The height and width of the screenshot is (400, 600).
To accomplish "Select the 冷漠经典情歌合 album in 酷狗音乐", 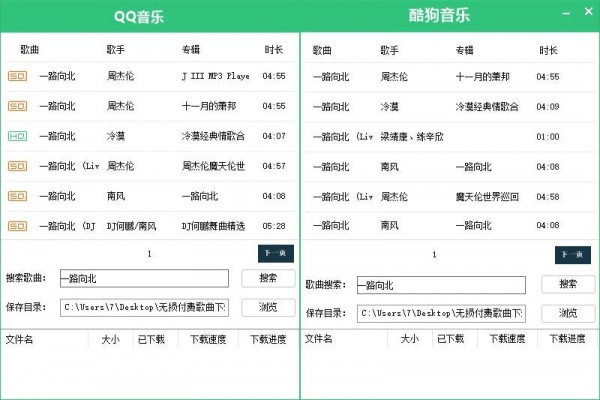I will click(487, 106).
